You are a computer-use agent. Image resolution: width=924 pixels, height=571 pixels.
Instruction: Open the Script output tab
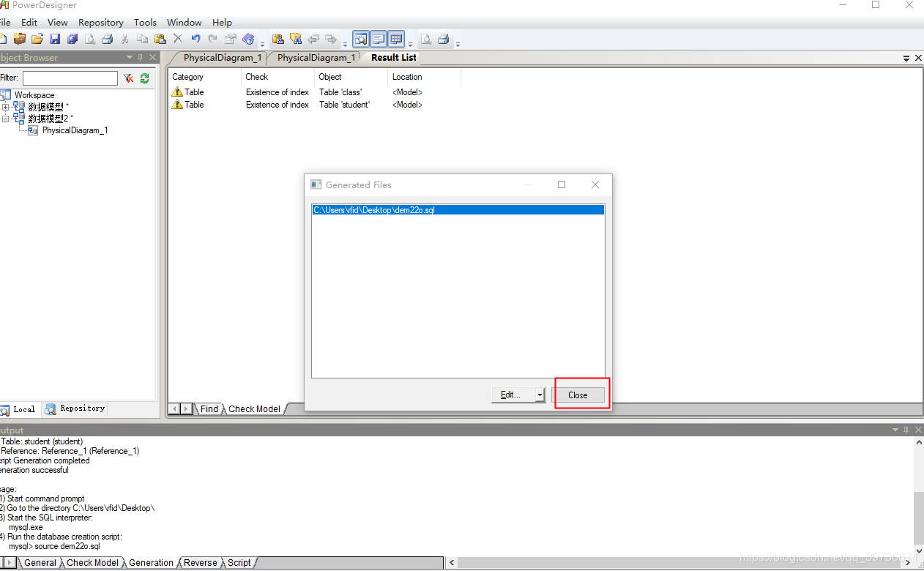(239, 563)
